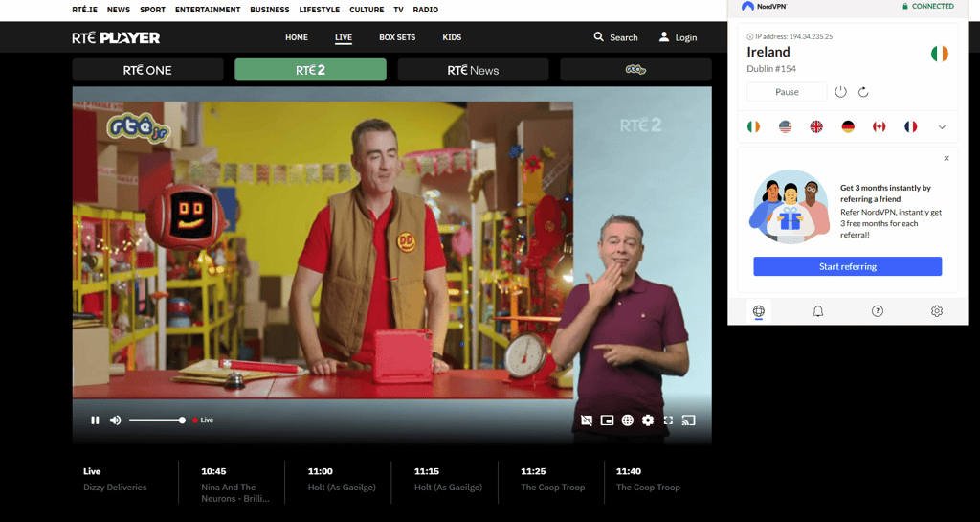Open the NEWS link in top bar

click(x=119, y=10)
